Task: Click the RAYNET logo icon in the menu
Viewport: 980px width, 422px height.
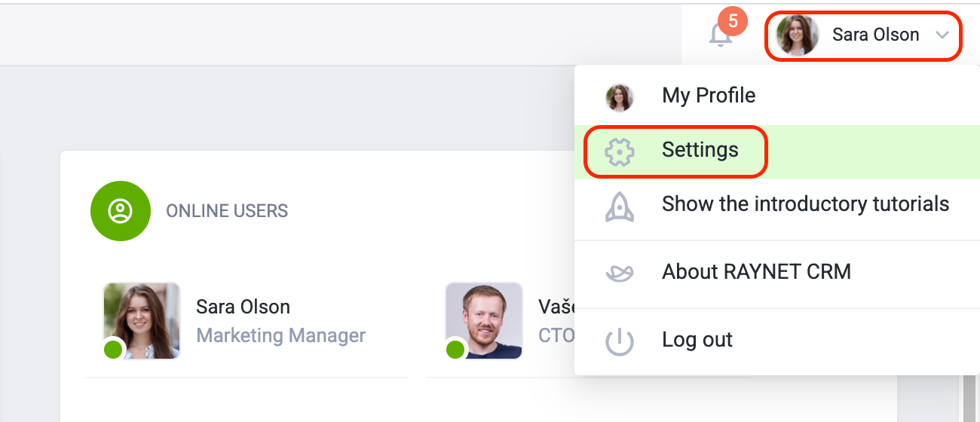Action: [620, 272]
